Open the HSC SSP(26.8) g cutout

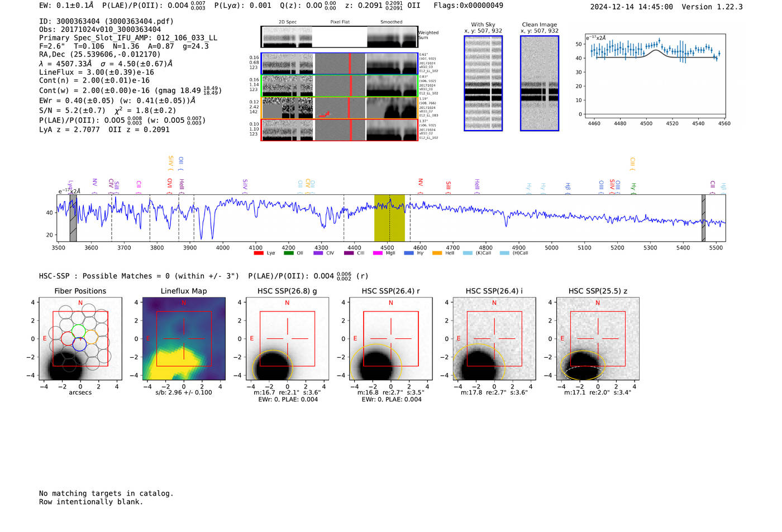point(287,339)
